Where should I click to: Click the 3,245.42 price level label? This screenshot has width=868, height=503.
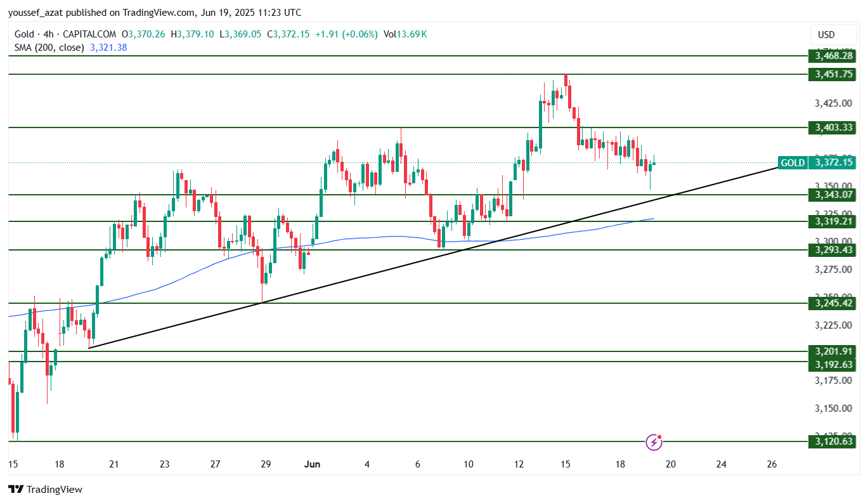point(833,303)
